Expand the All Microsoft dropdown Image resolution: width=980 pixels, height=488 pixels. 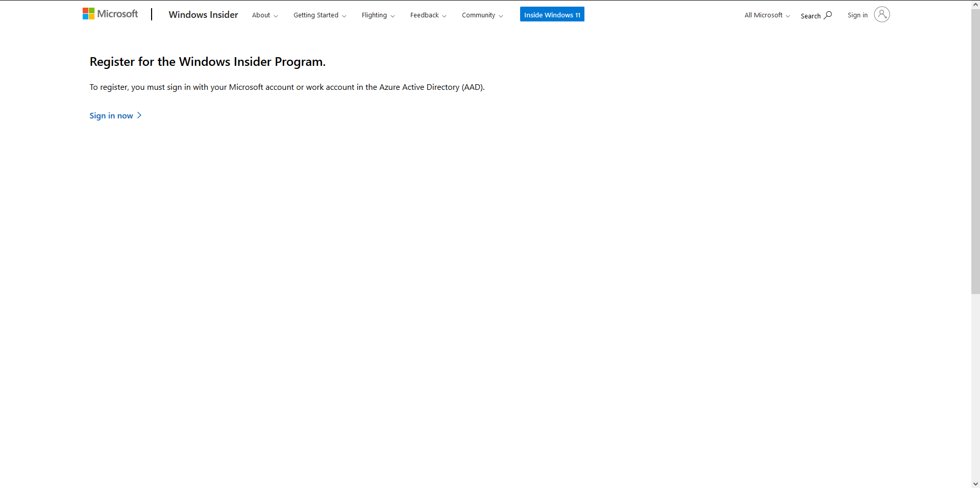pyautogui.click(x=767, y=15)
